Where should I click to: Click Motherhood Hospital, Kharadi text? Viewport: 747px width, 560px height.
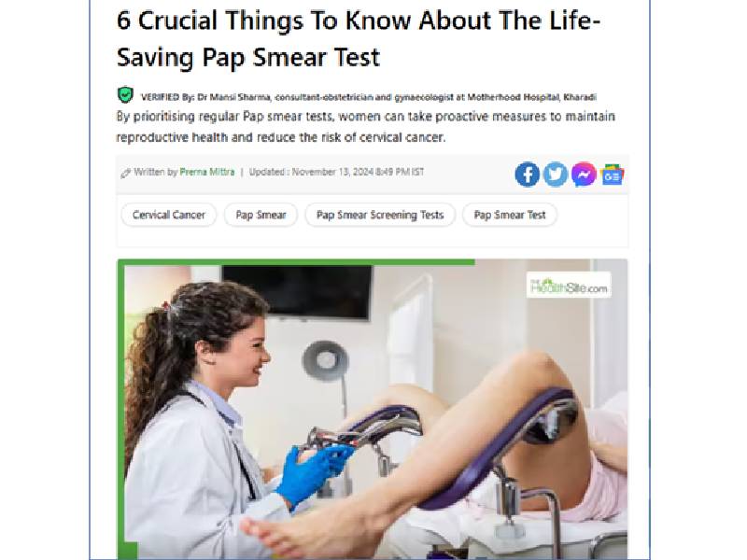(x=531, y=97)
